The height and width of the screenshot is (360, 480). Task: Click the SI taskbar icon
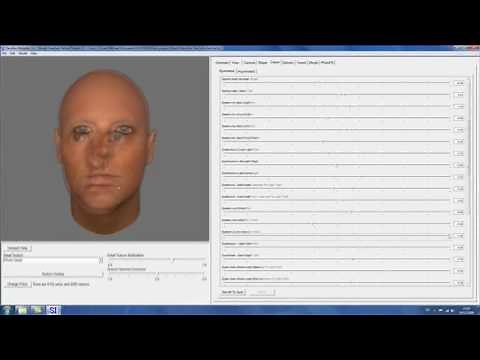(x=53, y=310)
